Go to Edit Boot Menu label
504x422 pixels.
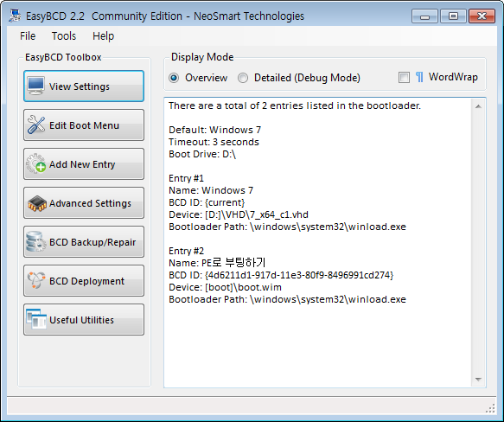coord(84,125)
